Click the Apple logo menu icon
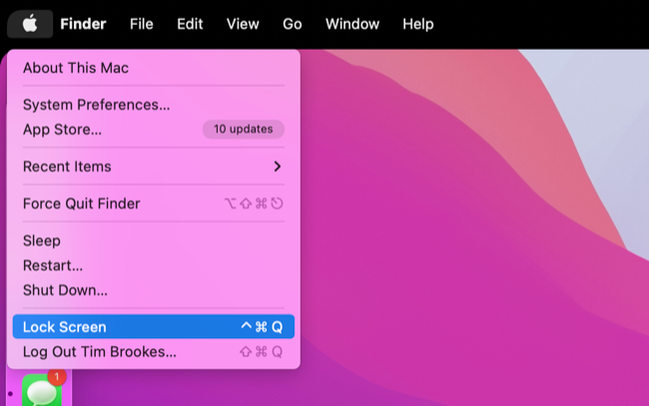The image size is (649, 406). (30, 24)
